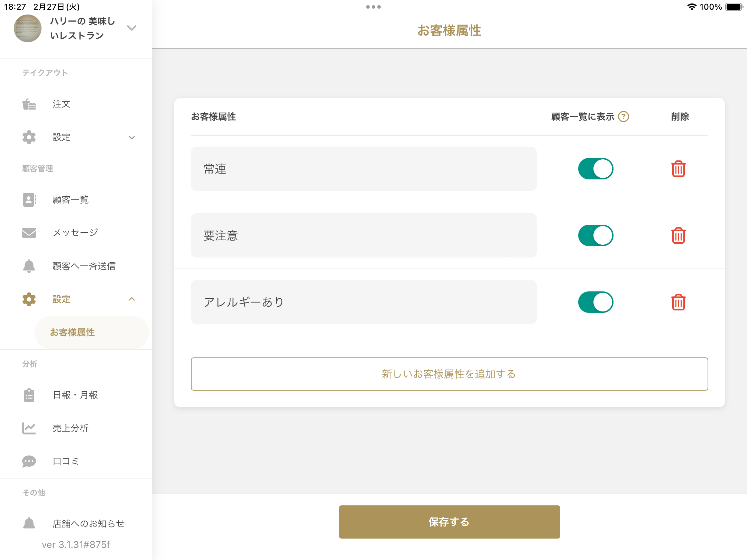Toggle 顧客一覧に表示 switch for 常連
The image size is (747, 560).
[x=596, y=169]
